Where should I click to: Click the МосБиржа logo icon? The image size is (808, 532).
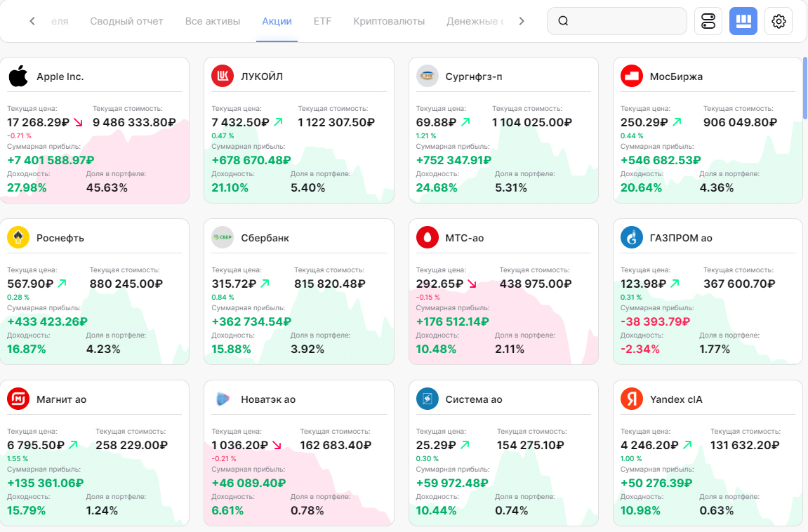pos(632,77)
